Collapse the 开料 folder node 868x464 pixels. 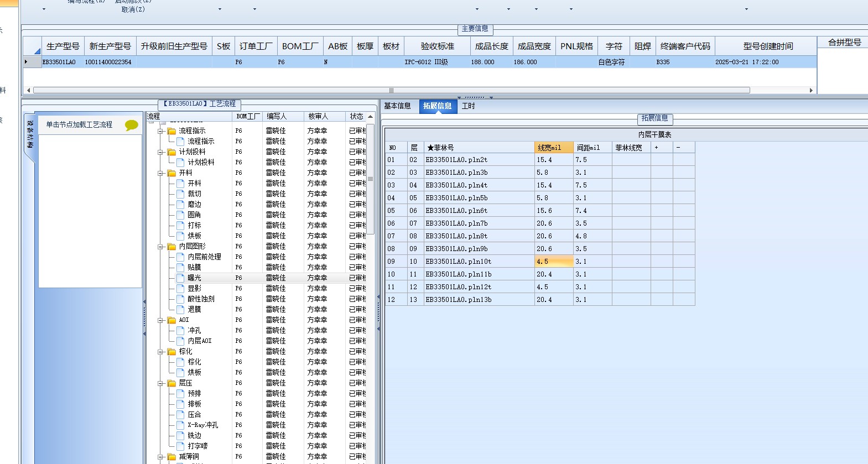[160, 173]
